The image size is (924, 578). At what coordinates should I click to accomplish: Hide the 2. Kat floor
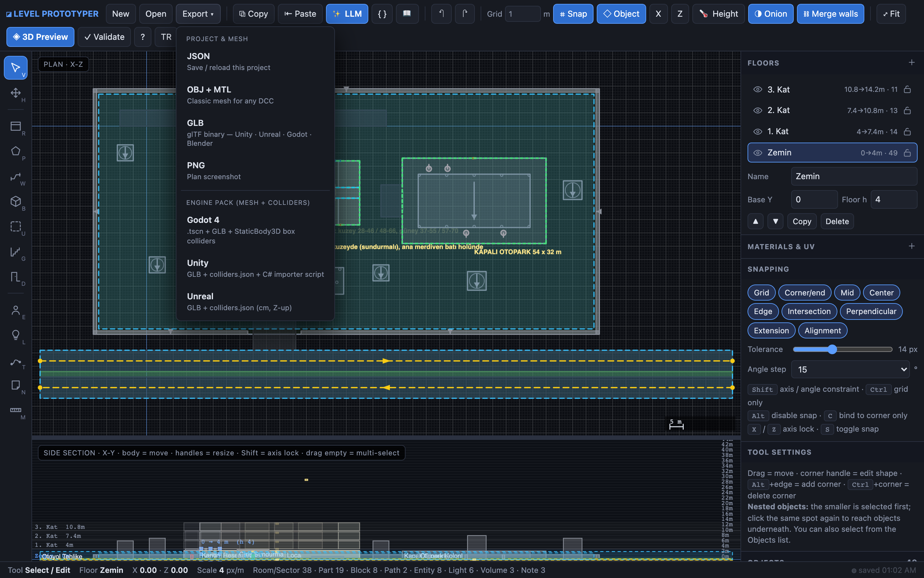[757, 110]
